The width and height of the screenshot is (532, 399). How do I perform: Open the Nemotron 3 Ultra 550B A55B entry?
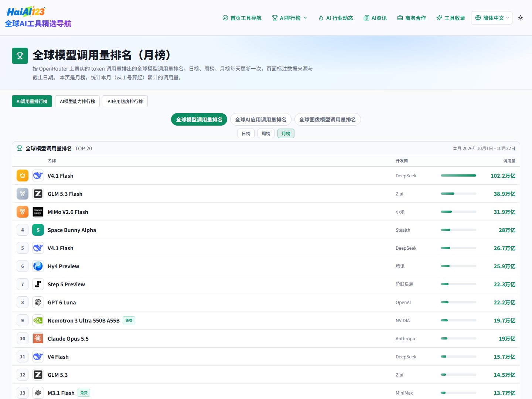point(266,320)
